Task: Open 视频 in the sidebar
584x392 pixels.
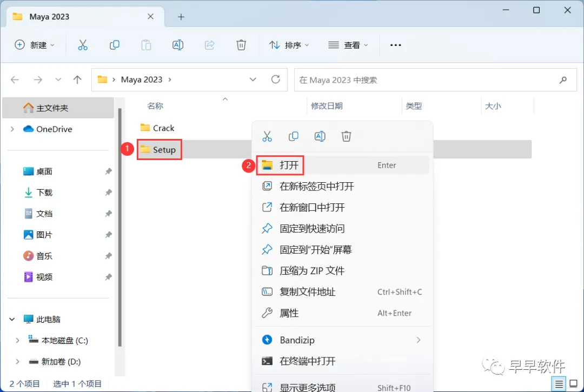Action: pos(44,277)
